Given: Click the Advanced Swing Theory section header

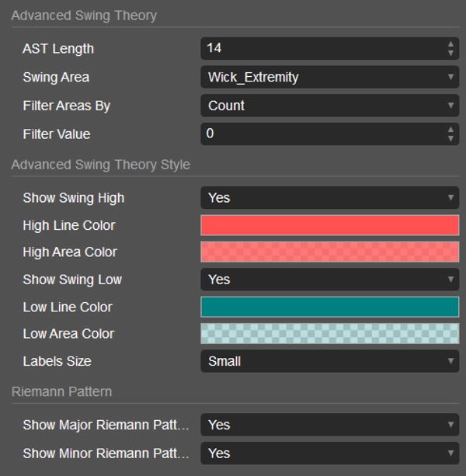Looking at the screenshot, I should pos(84,16).
